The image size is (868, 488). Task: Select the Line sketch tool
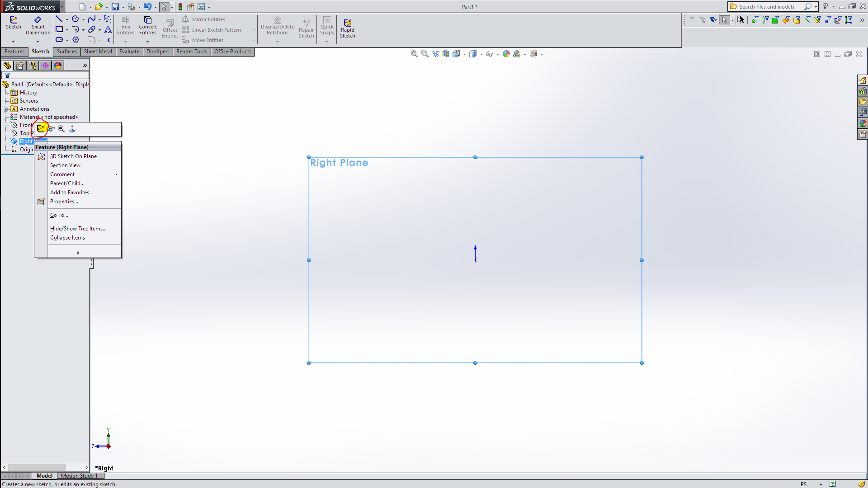(x=59, y=19)
